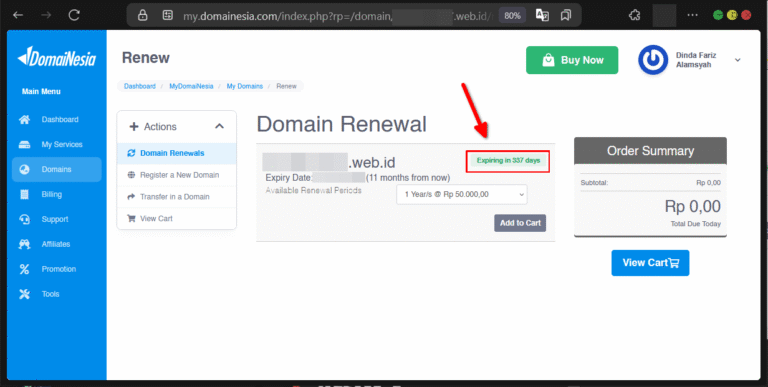Click the blue View Cart button
Screen dimensions: 768x387
click(x=650, y=263)
